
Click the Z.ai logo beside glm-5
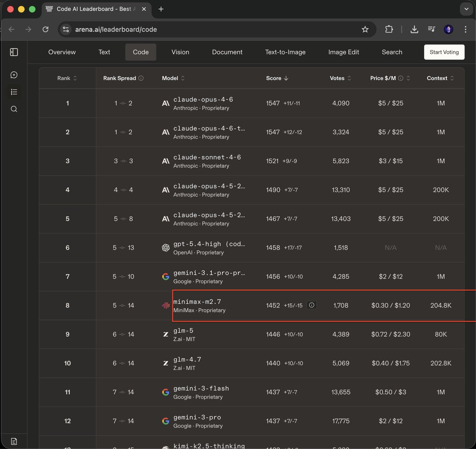(x=166, y=334)
